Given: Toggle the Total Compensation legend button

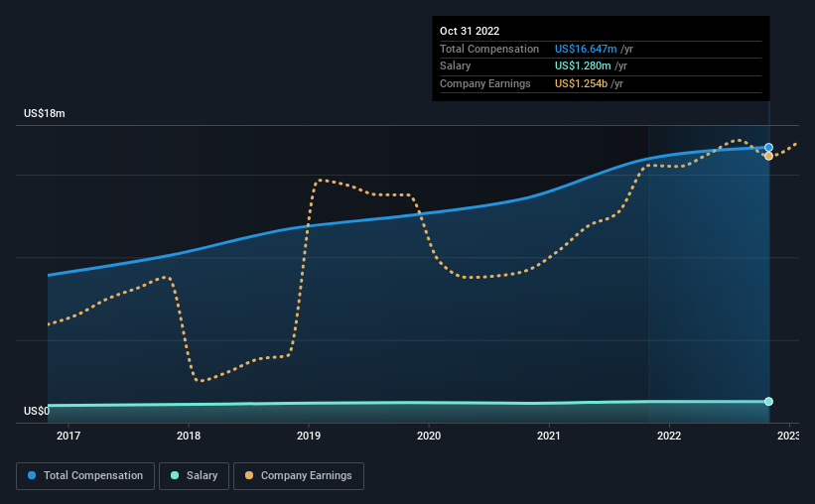Looking at the screenshot, I should point(85,476).
